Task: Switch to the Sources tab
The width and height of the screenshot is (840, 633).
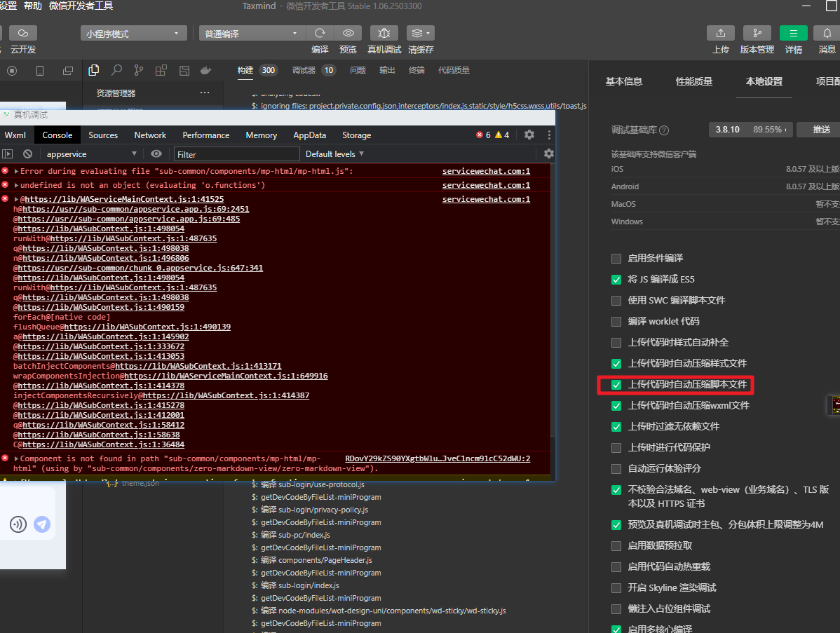Action: click(103, 135)
